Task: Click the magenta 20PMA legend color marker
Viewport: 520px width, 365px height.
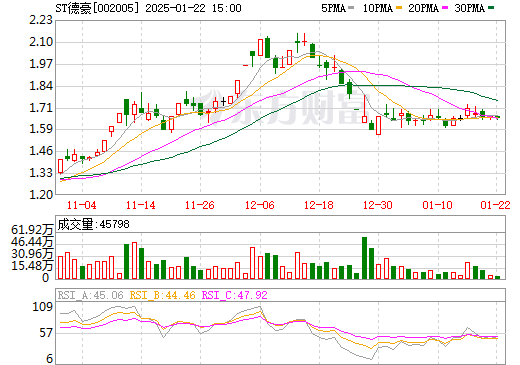Action: pos(445,8)
